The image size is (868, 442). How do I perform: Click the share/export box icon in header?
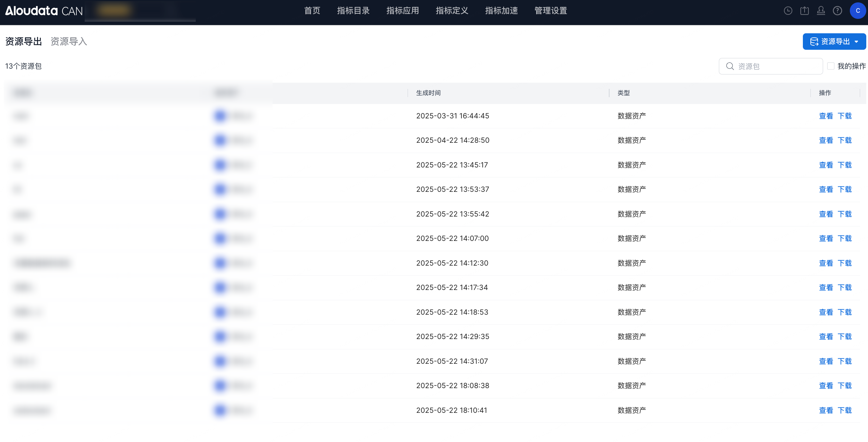tap(804, 11)
